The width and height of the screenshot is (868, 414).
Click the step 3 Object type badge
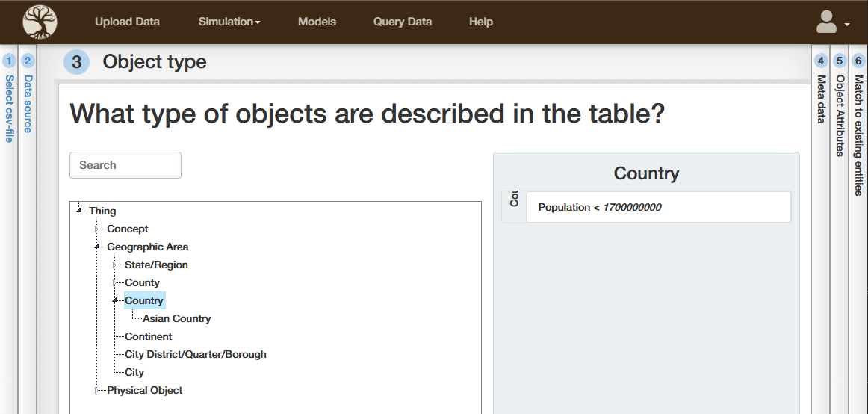[x=76, y=62]
